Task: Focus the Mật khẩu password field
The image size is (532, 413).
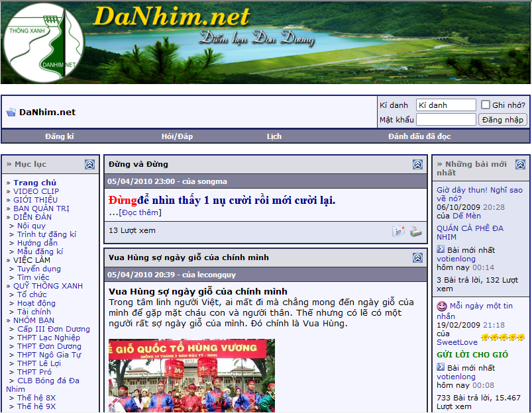Action: tap(446, 120)
